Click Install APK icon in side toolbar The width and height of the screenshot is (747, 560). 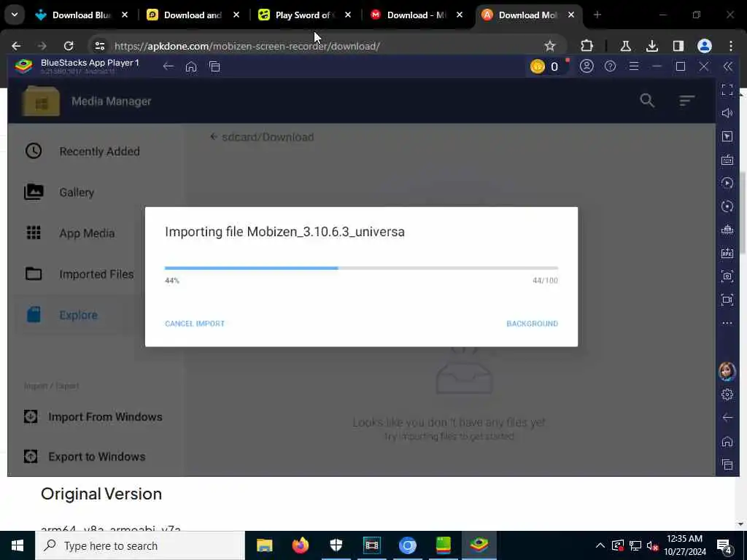coord(727,253)
